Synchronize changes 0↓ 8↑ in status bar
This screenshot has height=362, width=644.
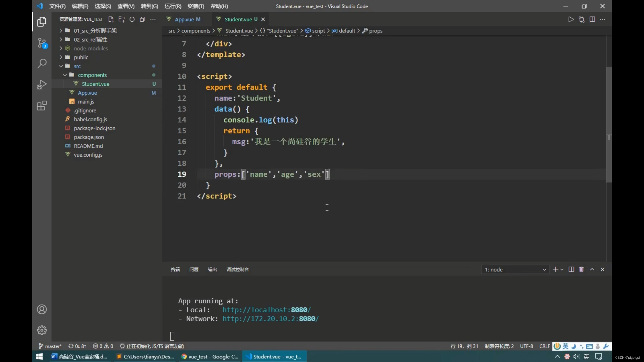pos(77,346)
